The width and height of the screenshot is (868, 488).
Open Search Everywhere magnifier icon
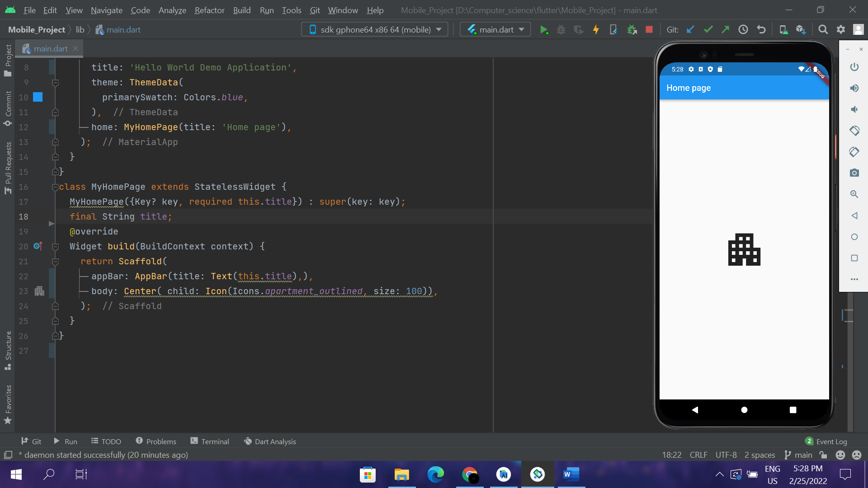point(823,30)
